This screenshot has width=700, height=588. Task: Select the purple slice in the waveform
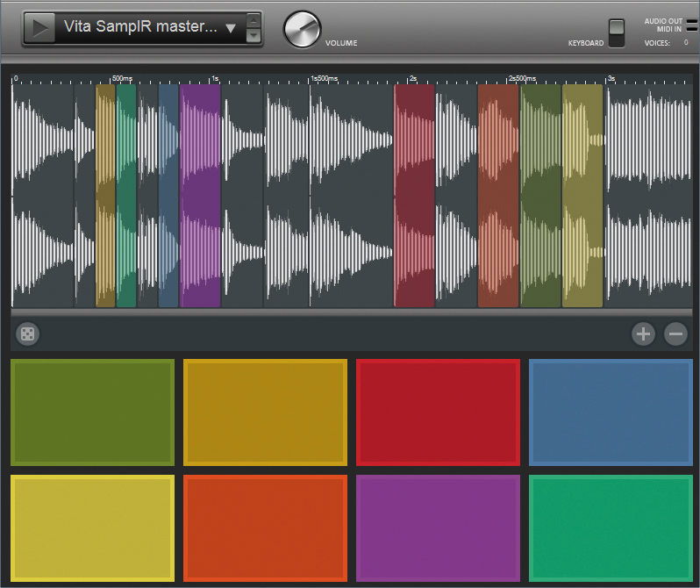pyautogui.click(x=200, y=195)
